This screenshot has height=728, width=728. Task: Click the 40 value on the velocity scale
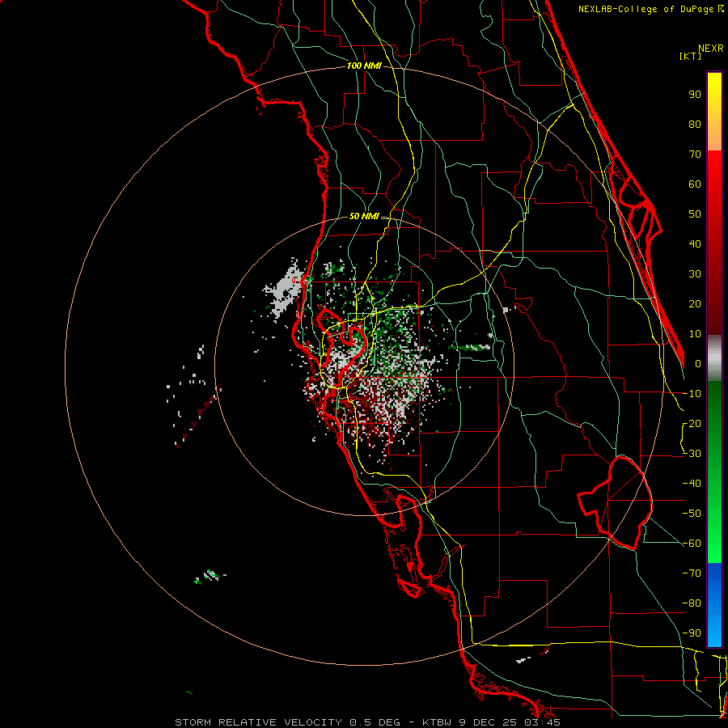695,243
